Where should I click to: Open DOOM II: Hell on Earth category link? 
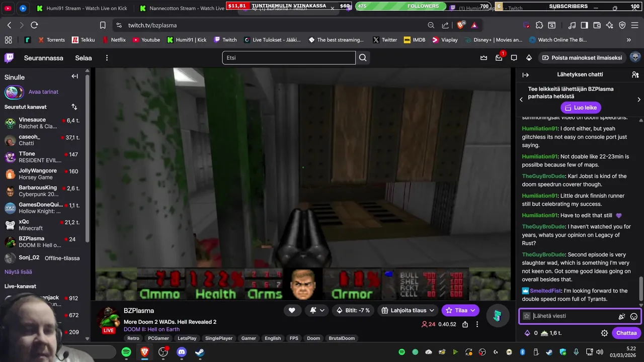[151, 329]
